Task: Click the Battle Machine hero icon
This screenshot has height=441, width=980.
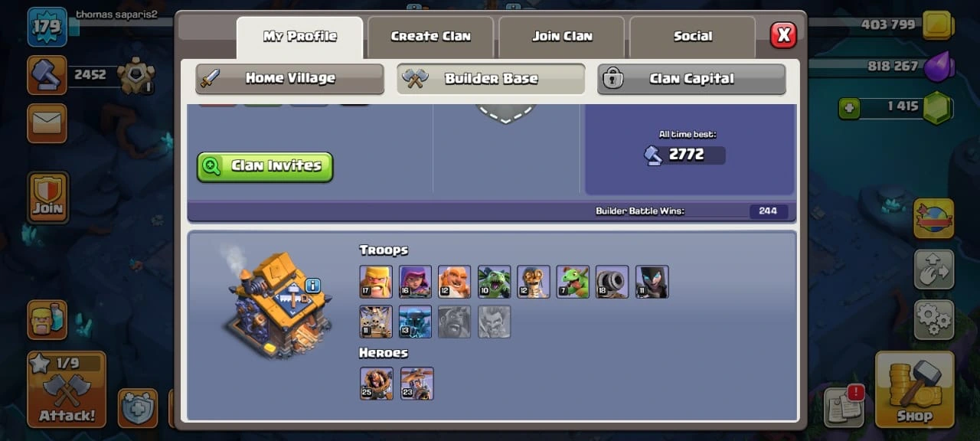Action: click(x=376, y=383)
